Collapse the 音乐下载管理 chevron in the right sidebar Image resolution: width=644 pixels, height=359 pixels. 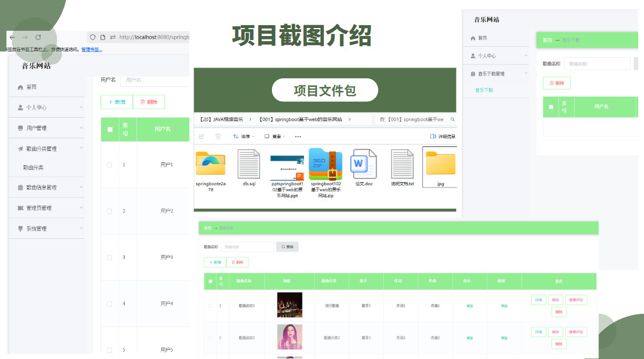[x=526, y=73]
